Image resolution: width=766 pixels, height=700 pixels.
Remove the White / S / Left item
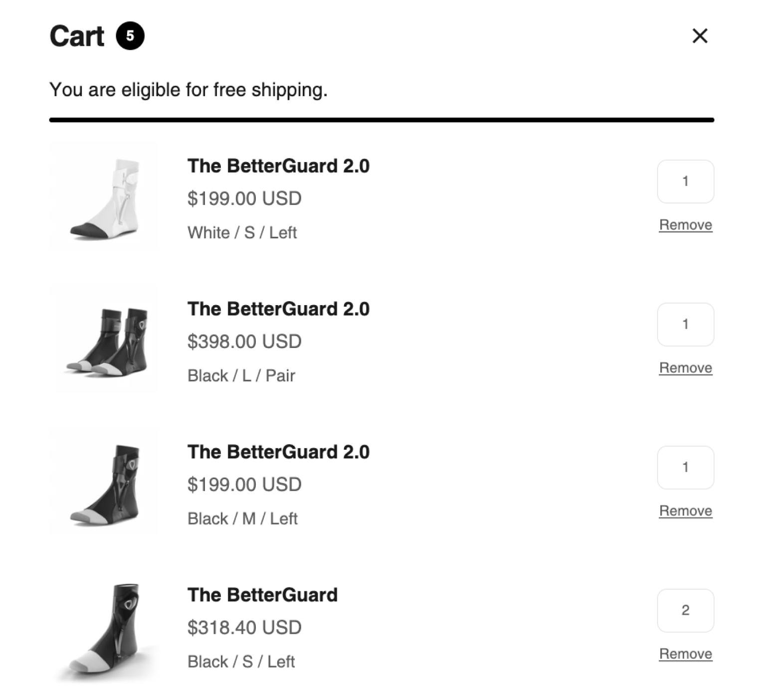point(685,225)
